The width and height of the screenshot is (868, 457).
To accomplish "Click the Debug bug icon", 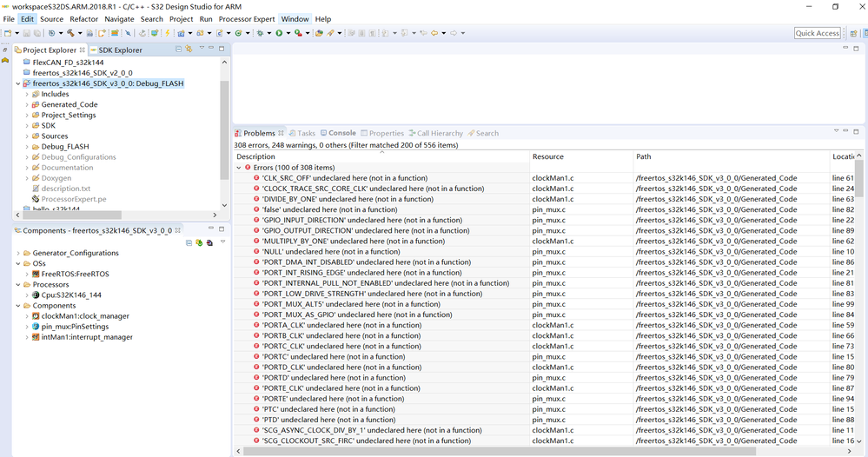I will (x=260, y=33).
